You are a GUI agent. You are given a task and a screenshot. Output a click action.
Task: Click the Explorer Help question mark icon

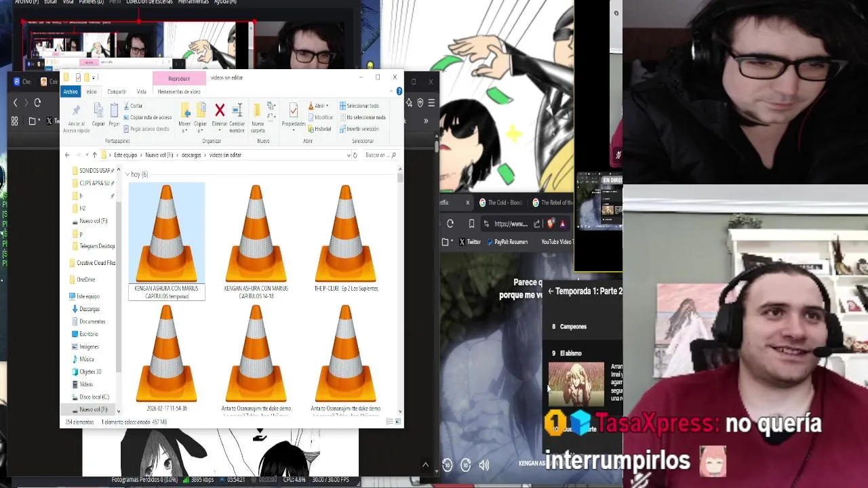point(399,91)
